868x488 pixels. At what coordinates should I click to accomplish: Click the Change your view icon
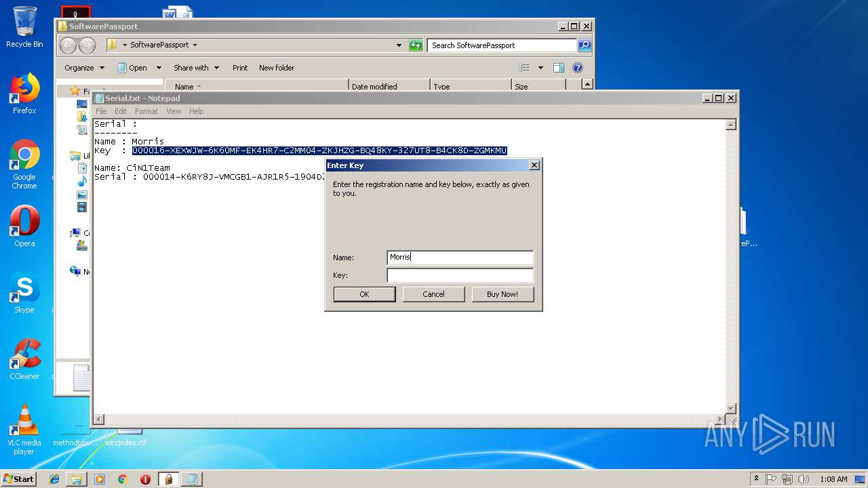coord(524,68)
